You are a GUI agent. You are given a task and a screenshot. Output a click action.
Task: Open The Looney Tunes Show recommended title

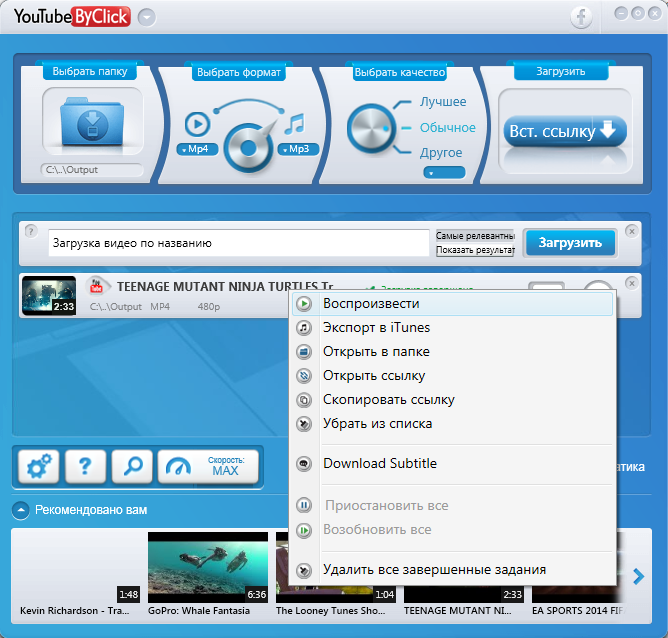[x=330, y=611]
